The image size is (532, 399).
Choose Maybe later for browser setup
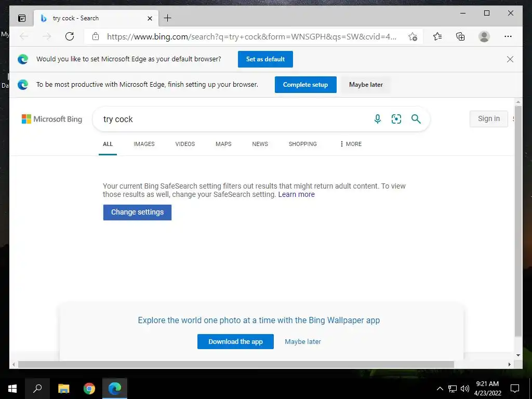(366, 85)
